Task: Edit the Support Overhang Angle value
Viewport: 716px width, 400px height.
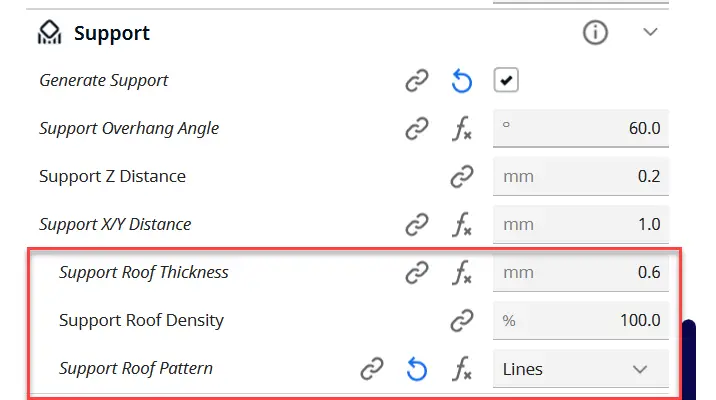Action: pos(581,128)
